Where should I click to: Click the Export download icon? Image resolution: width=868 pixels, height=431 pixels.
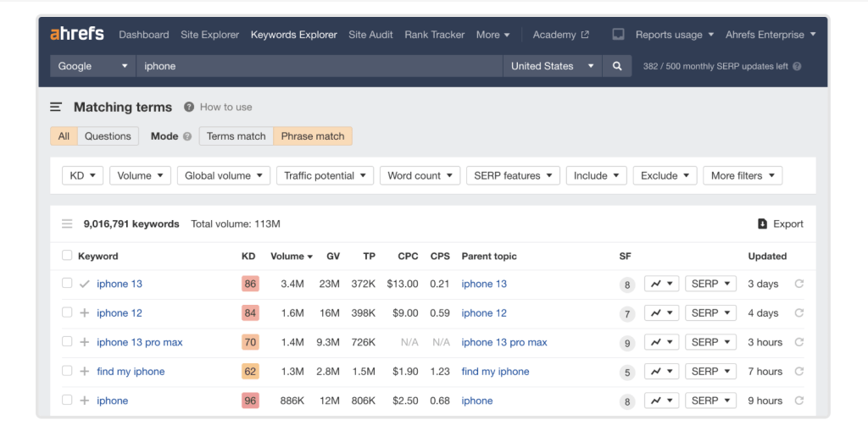coord(762,224)
